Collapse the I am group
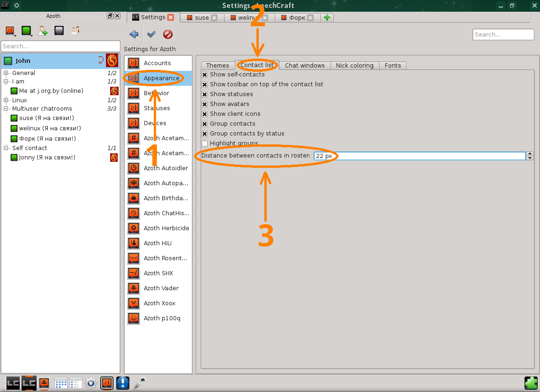540x392 pixels. (x=6, y=82)
